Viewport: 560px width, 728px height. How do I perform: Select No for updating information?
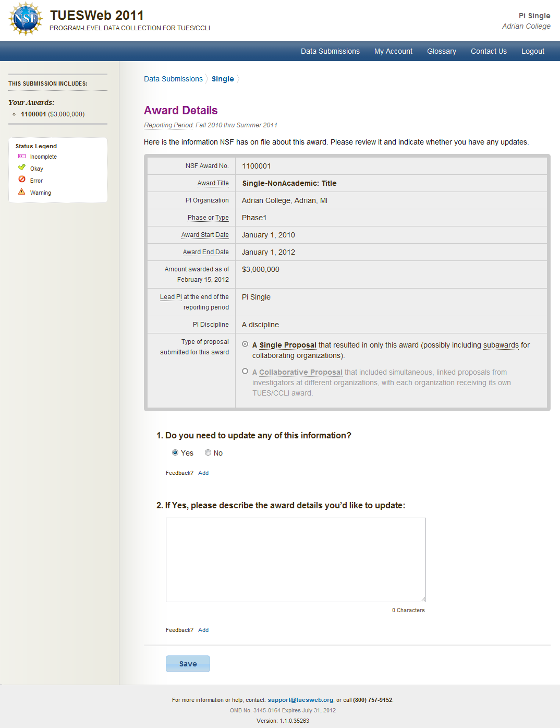pyautogui.click(x=208, y=453)
